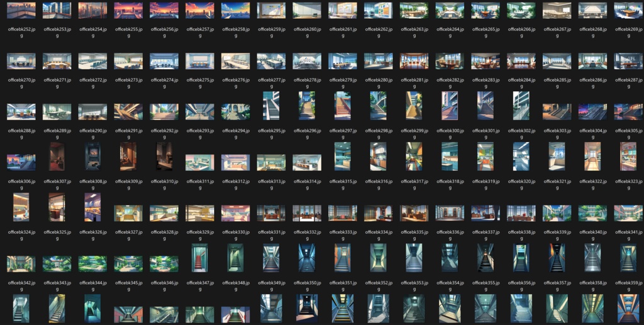
Task: Pick the officebk279.jpg thumbnail
Action: pos(343,61)
